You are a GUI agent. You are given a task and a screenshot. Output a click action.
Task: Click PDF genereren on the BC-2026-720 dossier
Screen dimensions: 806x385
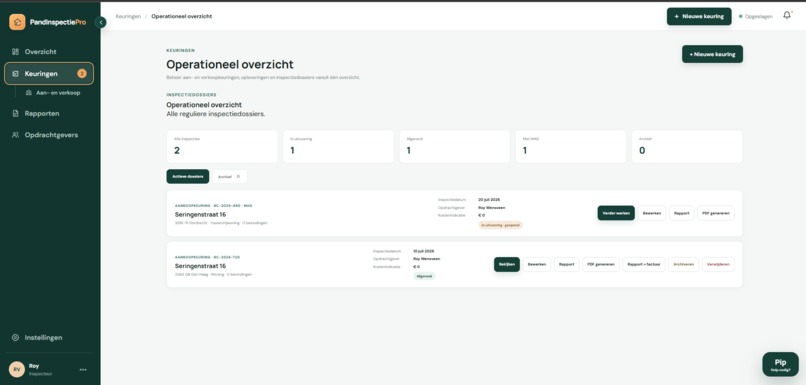(601, 264)
